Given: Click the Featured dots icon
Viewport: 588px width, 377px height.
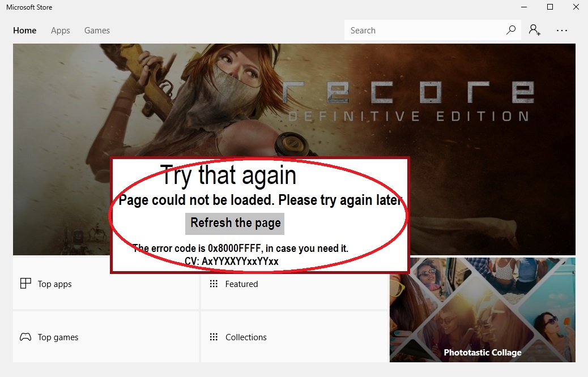Looking at the screenshot, I should click(214, 284).
